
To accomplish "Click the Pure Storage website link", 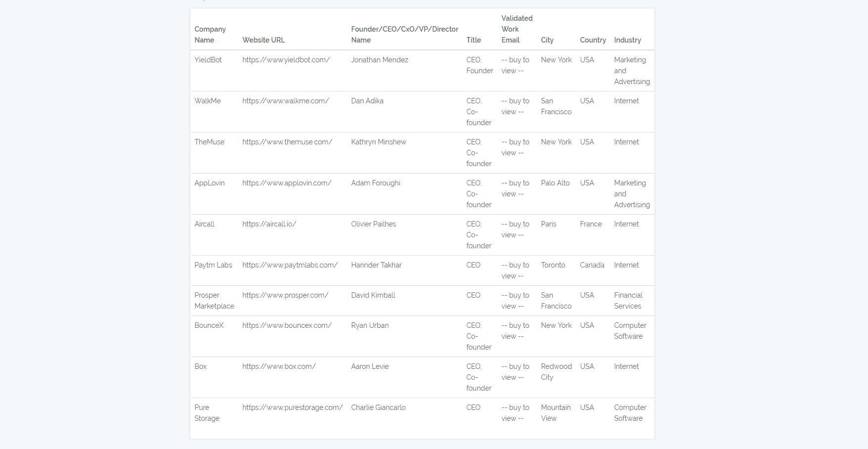I will point(292,407).
